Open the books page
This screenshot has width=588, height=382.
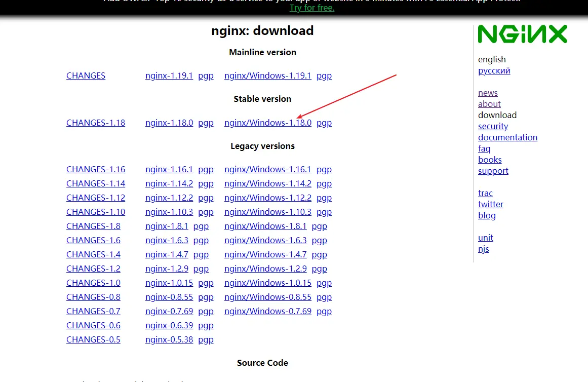pyautogui.click(x=490, y=160)
